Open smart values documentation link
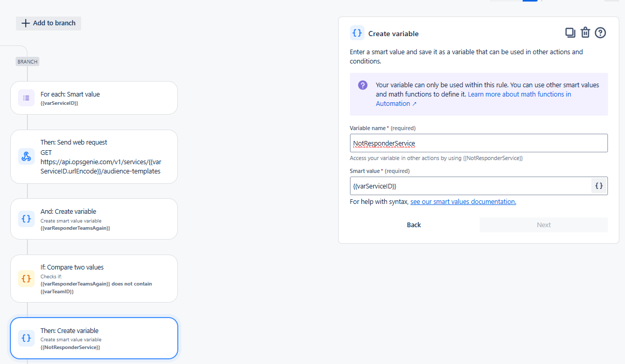The height and width of the screenshot is (364, 625). (463, 202)
